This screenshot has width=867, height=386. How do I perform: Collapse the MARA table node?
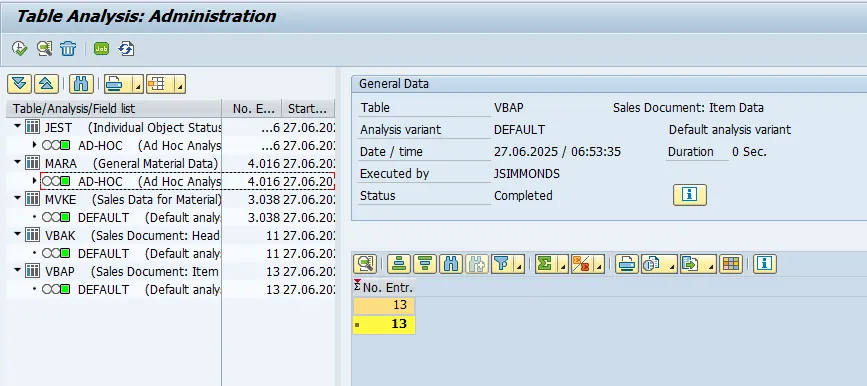(17, 163)
